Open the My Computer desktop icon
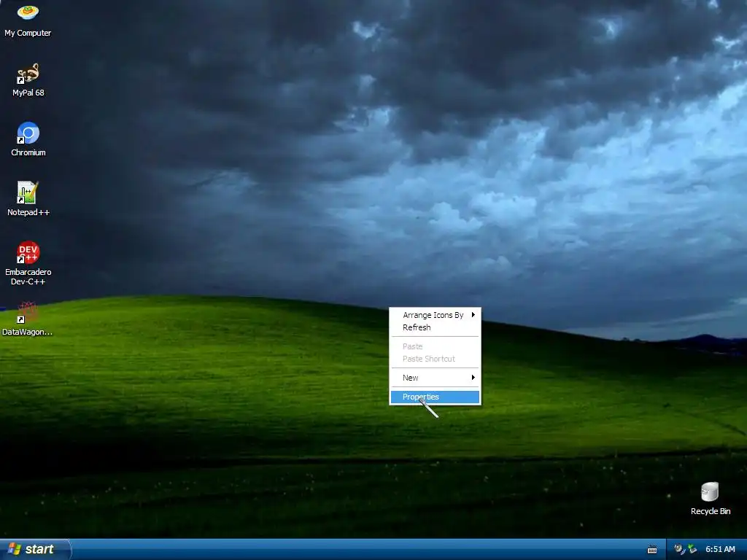Screen dimensions: 747x560 (28, 20)
